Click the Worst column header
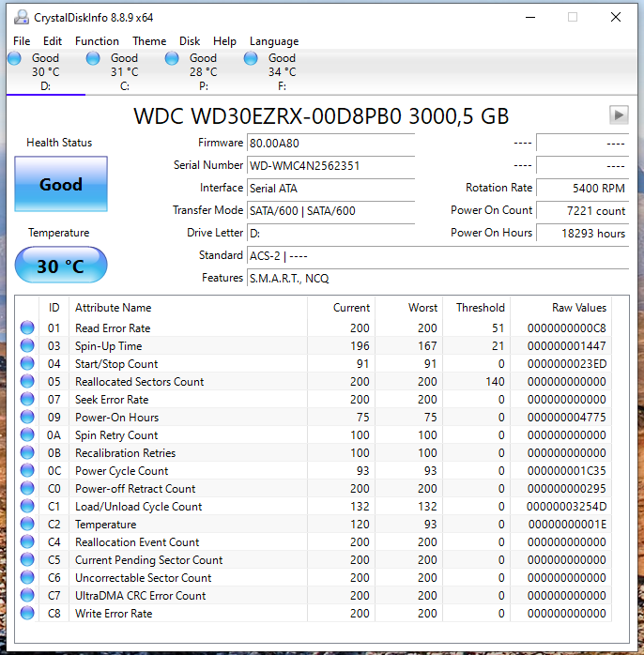 (x=408, y=308)
